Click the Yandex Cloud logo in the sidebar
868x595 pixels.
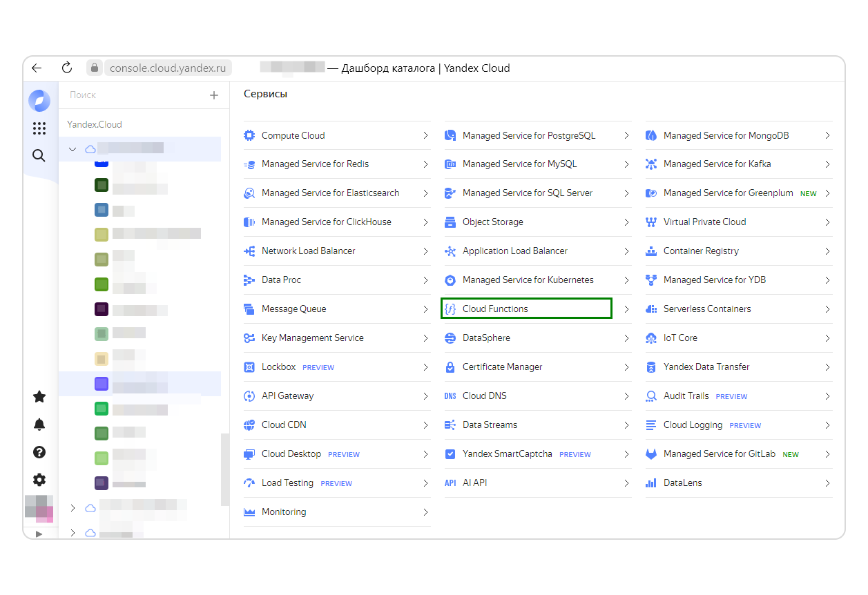click(x=39, y=100)
